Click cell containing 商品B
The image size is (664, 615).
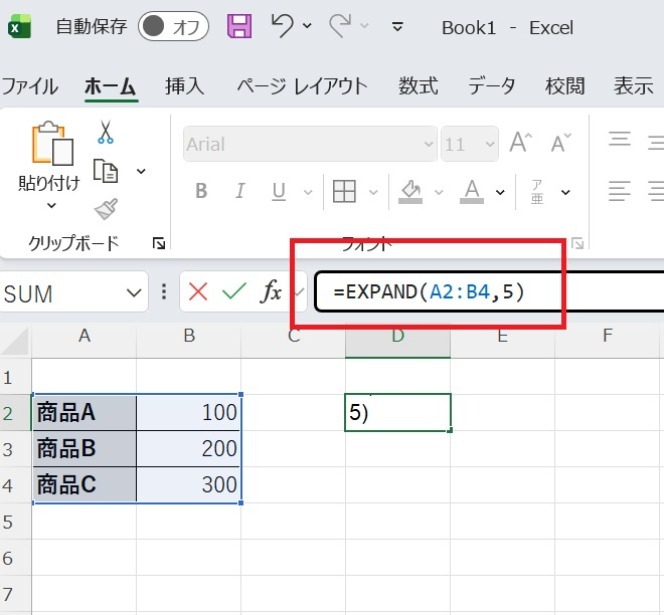[x=84, y=449]
